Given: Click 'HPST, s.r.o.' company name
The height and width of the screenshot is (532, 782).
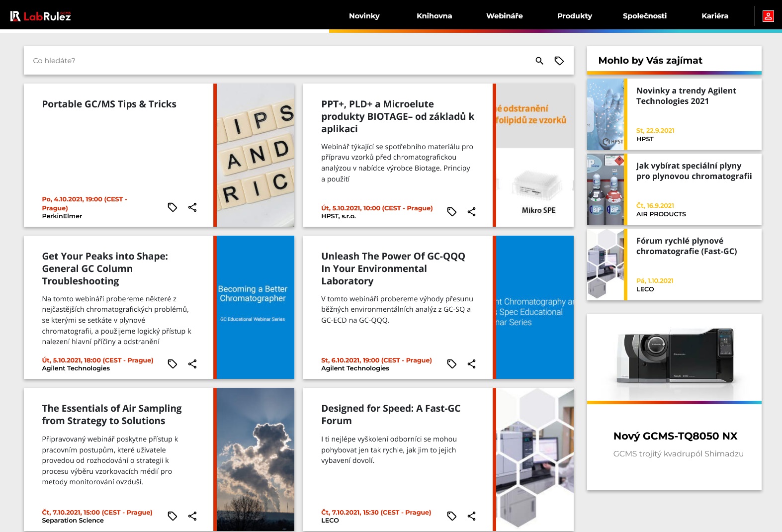Looking at the screenshot, I should click(x=339, y=216).
